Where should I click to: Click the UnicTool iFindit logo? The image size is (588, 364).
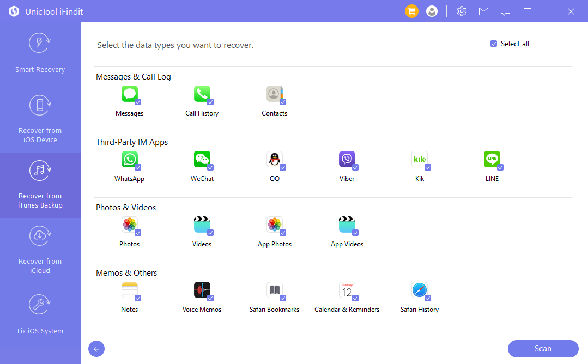(x=14, y=11)
